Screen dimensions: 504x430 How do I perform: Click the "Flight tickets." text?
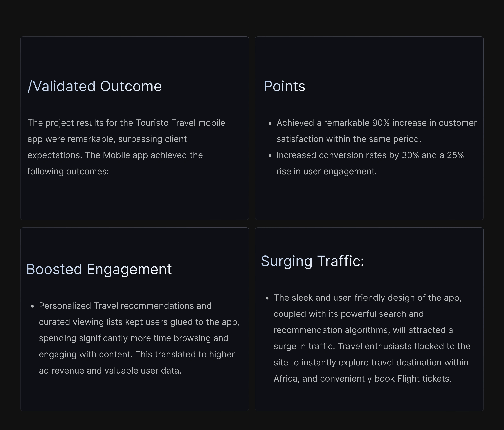(x=424, y=379)
